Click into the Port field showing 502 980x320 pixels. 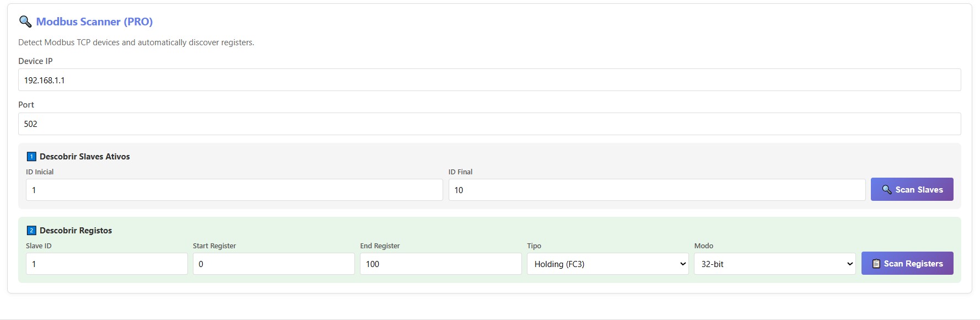(489, 124)
